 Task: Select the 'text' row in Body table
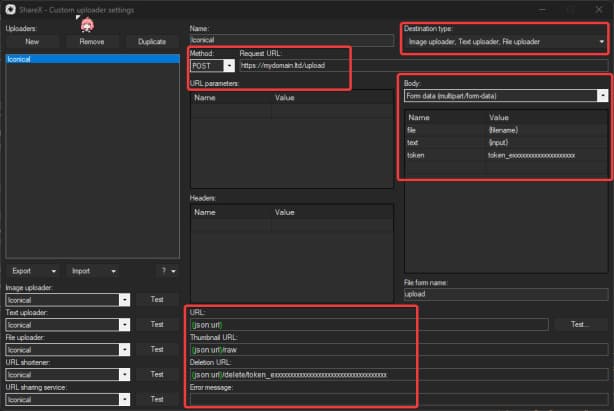(506, 142)
